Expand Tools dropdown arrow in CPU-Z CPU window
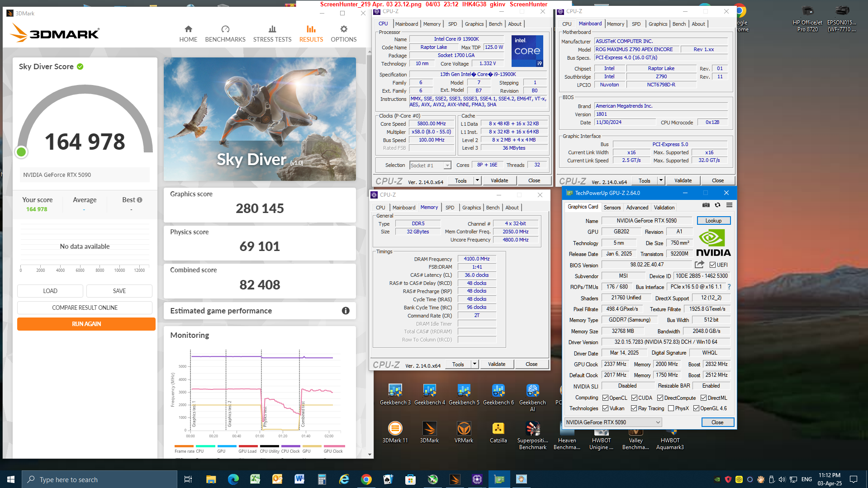 coord(477,180)
